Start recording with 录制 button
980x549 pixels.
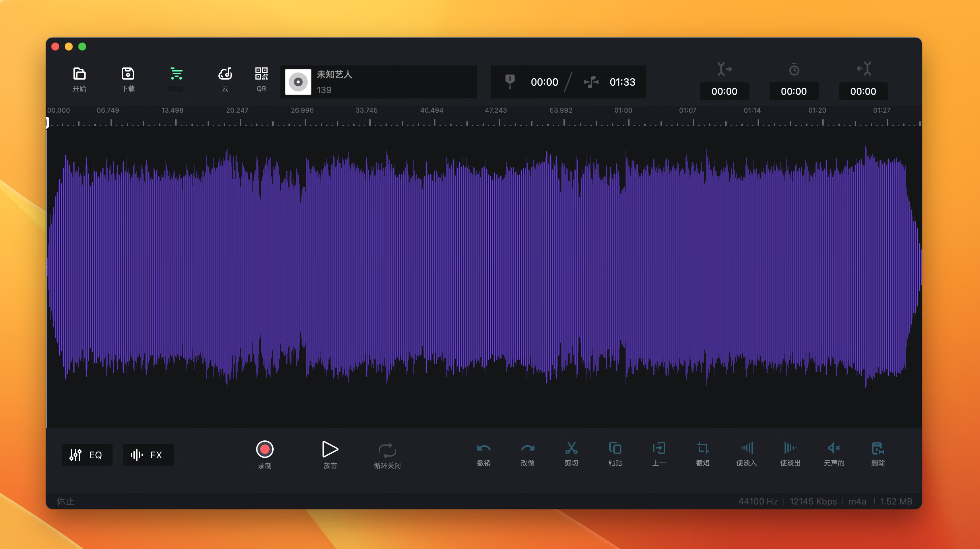point(265,450)
